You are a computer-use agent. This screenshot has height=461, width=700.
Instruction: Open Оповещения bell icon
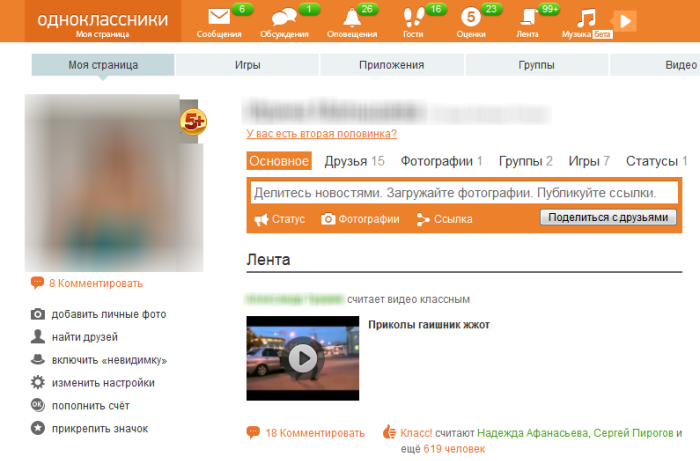352,18
